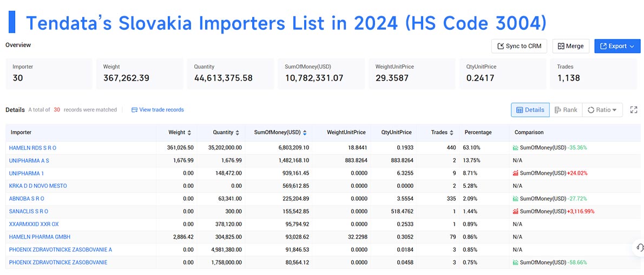The height and width of the screenshot is (275, 644).
Task: Click the WeightUnitPrice column header
Action: coord(346,133)
